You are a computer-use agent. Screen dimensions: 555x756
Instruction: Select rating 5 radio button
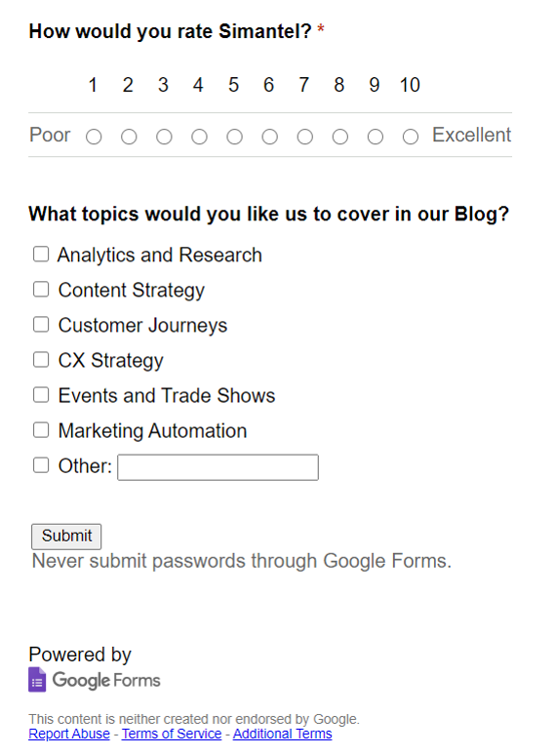pyautogui.click(x=234, y=137)
